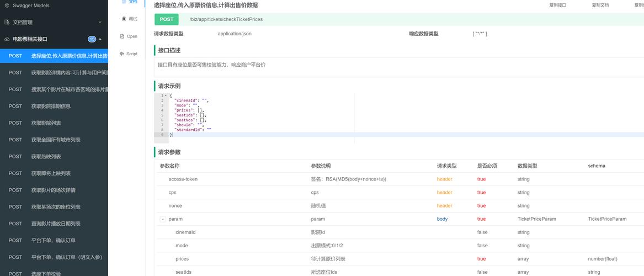Click inside the request example code editor
Screen dimensions: 644x276
[398, 118]
